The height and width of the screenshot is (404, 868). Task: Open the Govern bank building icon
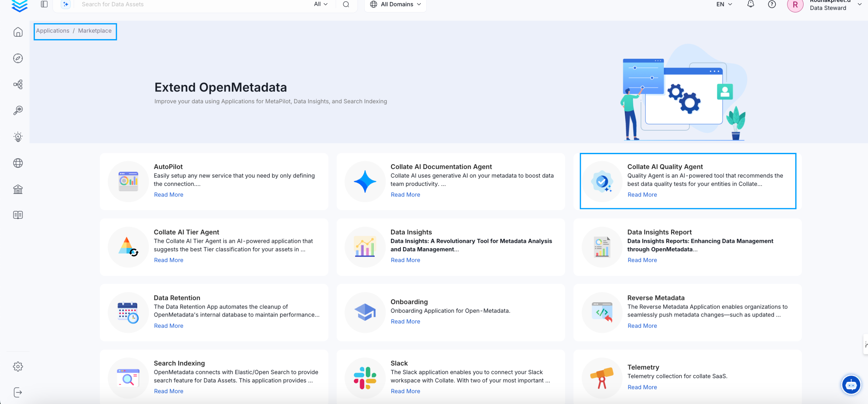pyautogui.click(x=18, y=189)
